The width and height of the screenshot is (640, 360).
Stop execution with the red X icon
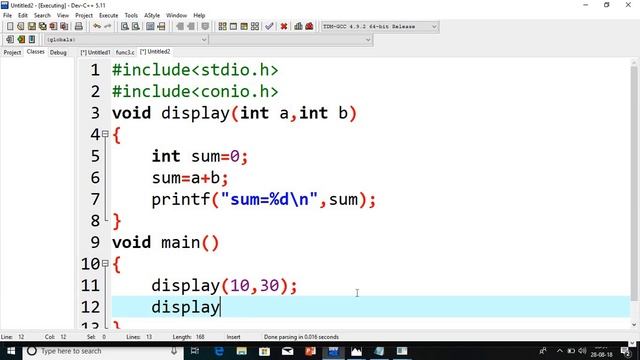pyautogui.click(x=284, y=27)
